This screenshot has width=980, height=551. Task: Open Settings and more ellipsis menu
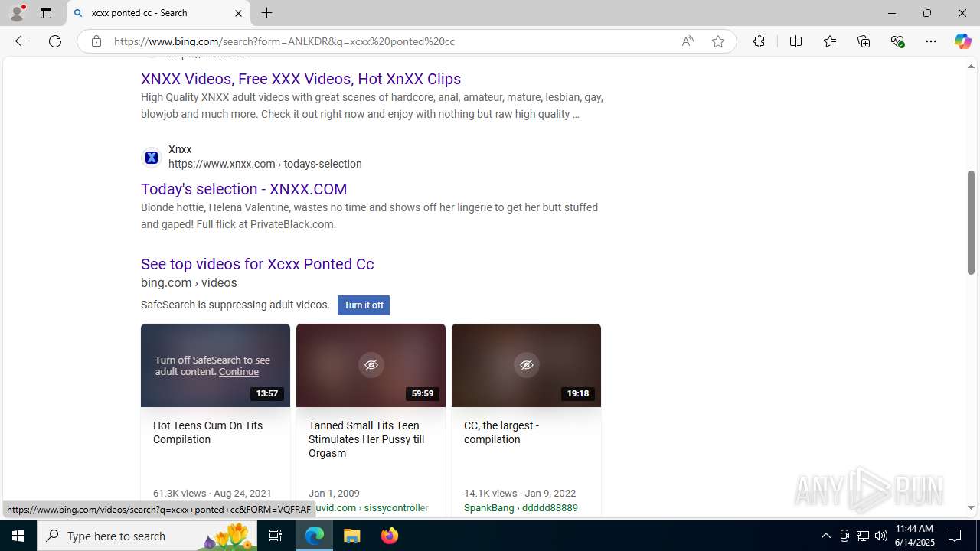[931, 41]
